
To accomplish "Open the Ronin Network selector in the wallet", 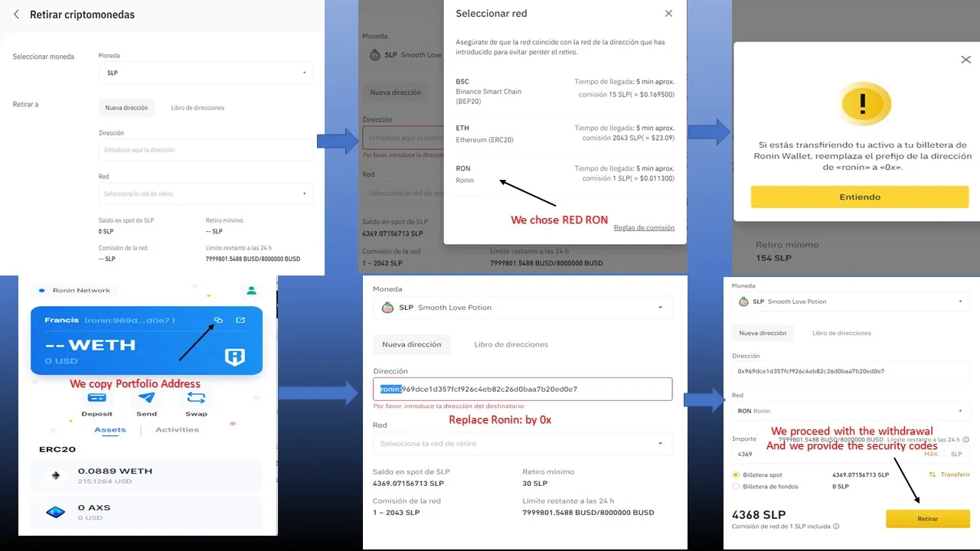I will click(x=75, y=290).
